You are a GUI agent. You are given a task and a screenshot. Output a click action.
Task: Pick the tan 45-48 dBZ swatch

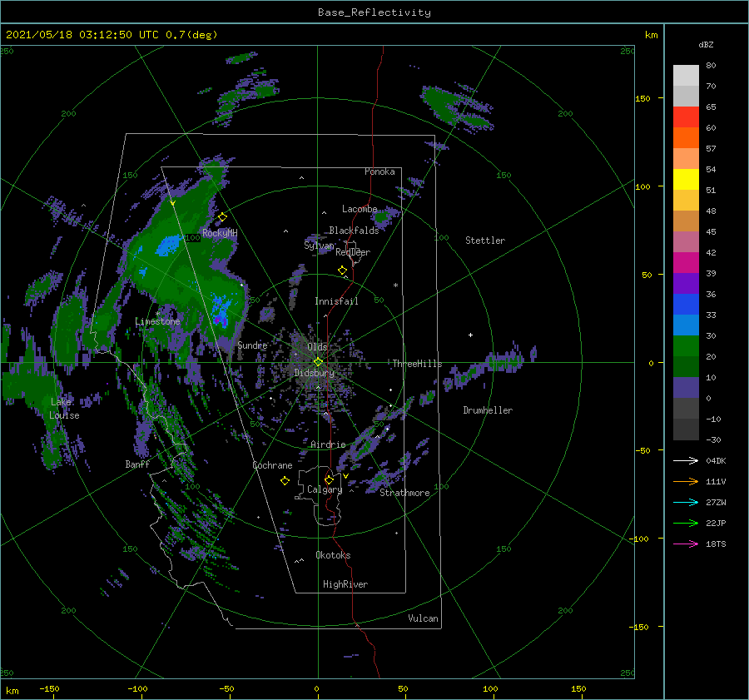(x=686, y=221)
